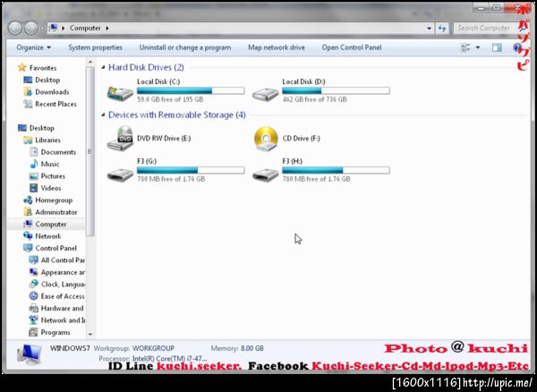Click the Search Computer input field
The height and width of the screenshot is (392, 537).
(x=483, y=28)
